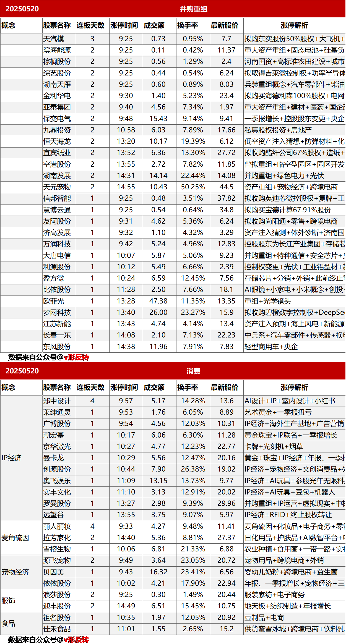Select stock name 创源股份
The image size is (346, 644).
point(57,469)
